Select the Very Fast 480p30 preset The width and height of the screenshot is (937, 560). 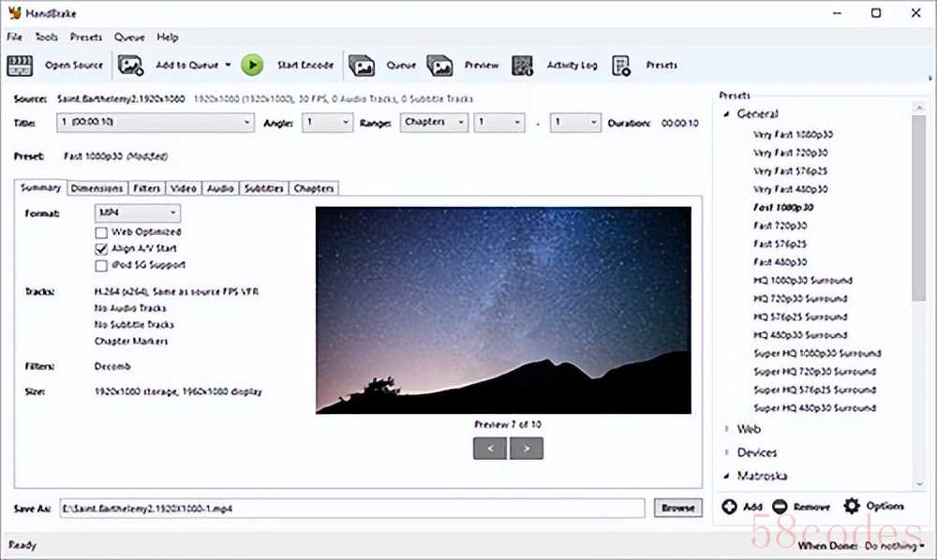click(791, 189)
